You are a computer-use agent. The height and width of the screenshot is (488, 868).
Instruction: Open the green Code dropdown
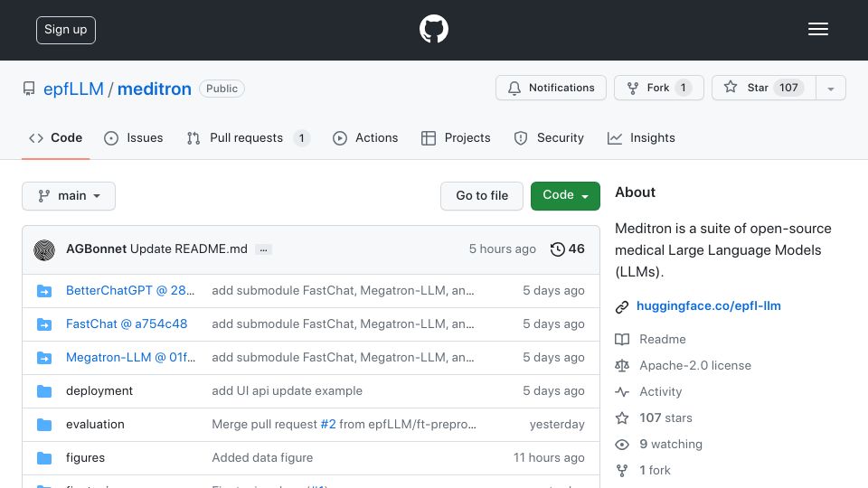point(565,196)
